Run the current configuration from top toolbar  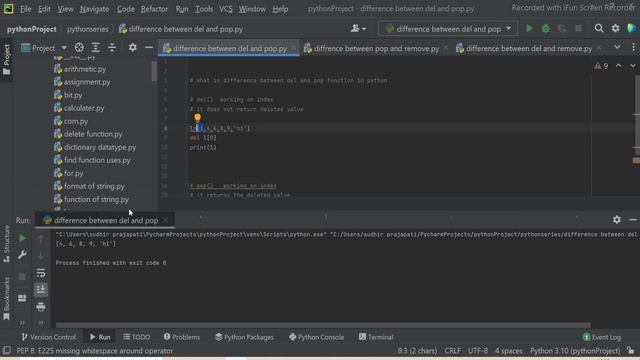(x=529, y=29)
